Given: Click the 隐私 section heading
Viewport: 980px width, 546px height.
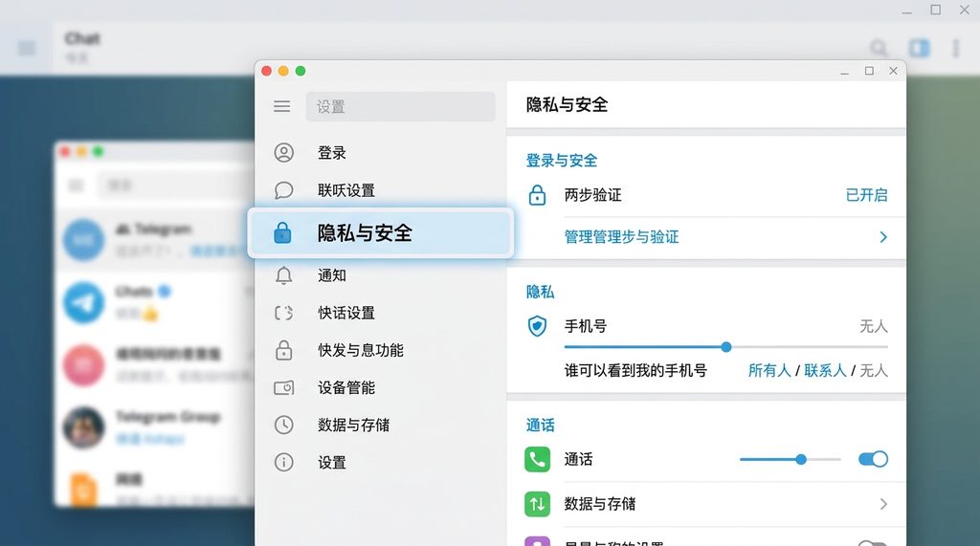Looking at the screenshot, I should [540, 292].
